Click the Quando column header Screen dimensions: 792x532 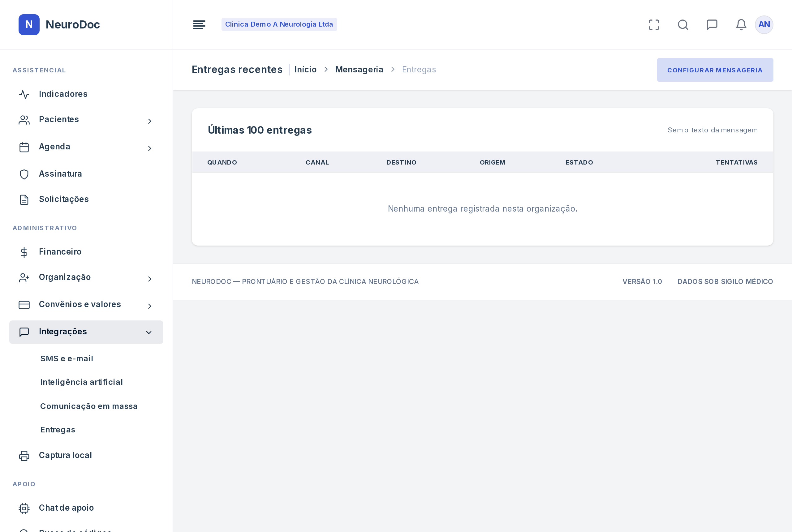tap(222, 162)
